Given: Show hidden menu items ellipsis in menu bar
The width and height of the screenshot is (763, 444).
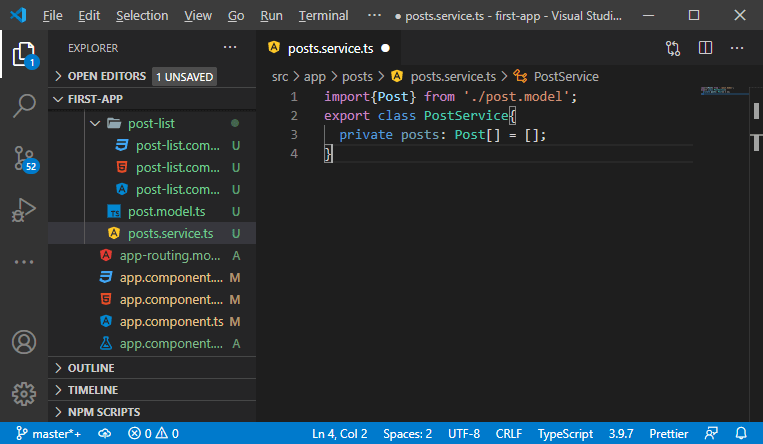Looking at the screenshot, I should (x=374, y=15).
